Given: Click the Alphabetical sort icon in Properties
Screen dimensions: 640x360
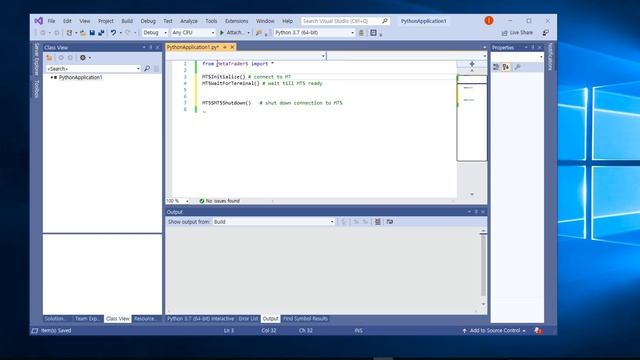Looking at the screenshot, I should (x=506, y=67).
